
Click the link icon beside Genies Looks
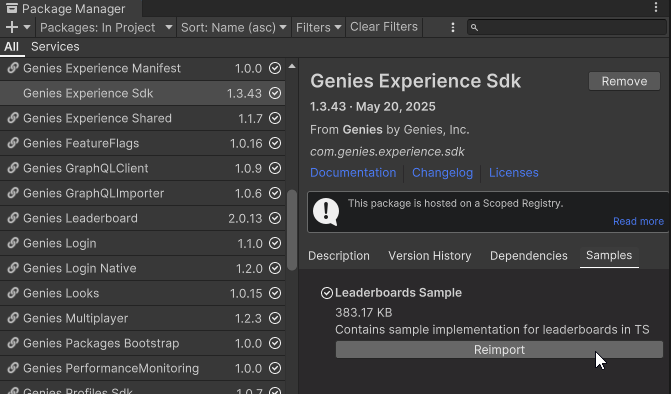point(13,293)
